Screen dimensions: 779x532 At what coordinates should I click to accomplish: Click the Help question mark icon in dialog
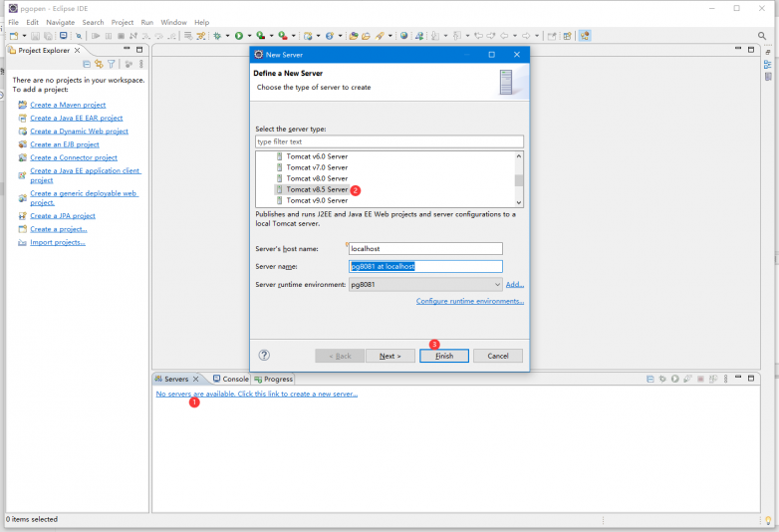click(x=264, y=355)
